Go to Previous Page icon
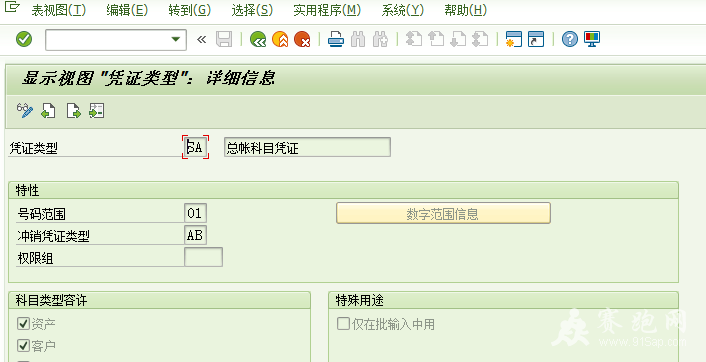 tap(436, 40)
